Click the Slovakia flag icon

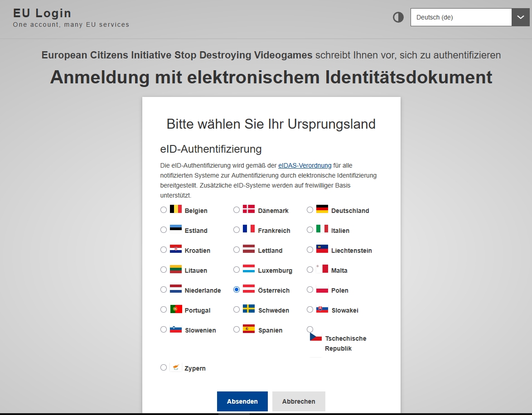tap(322, 309)
